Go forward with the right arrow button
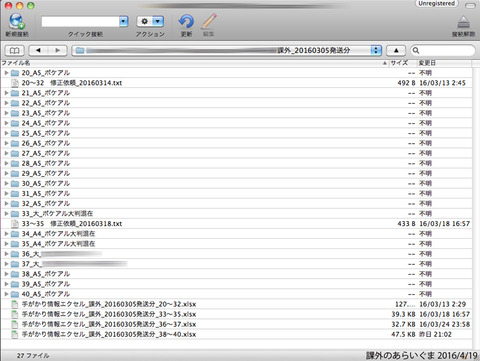This screenshot has width=480, height=361. point(58,51)
